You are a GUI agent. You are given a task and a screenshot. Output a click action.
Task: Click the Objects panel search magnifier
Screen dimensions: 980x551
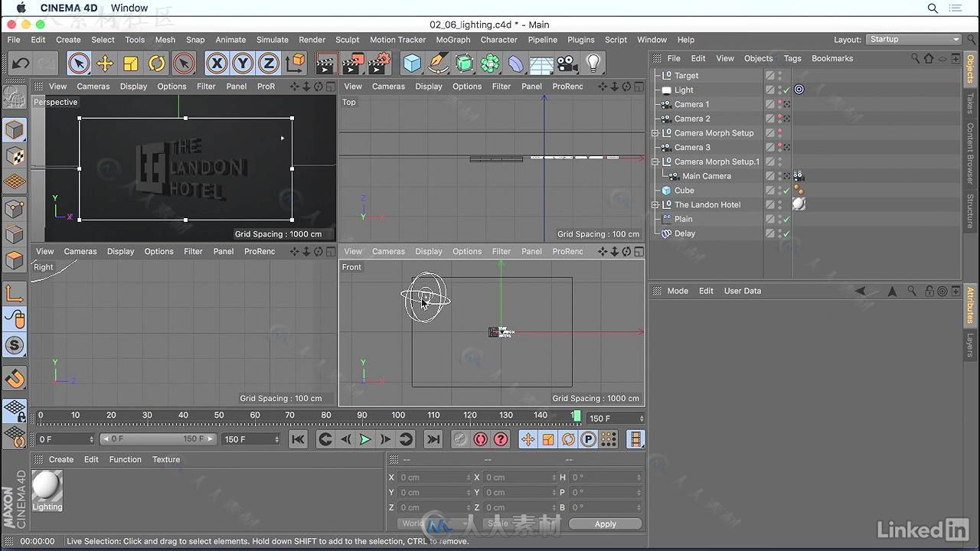point(915,58)
